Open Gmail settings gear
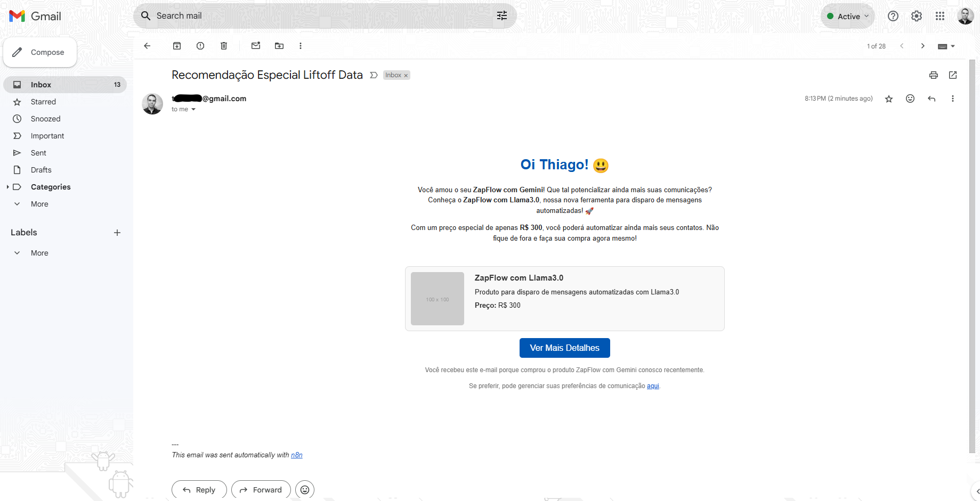The image size is (980, 501). (917, 16)
